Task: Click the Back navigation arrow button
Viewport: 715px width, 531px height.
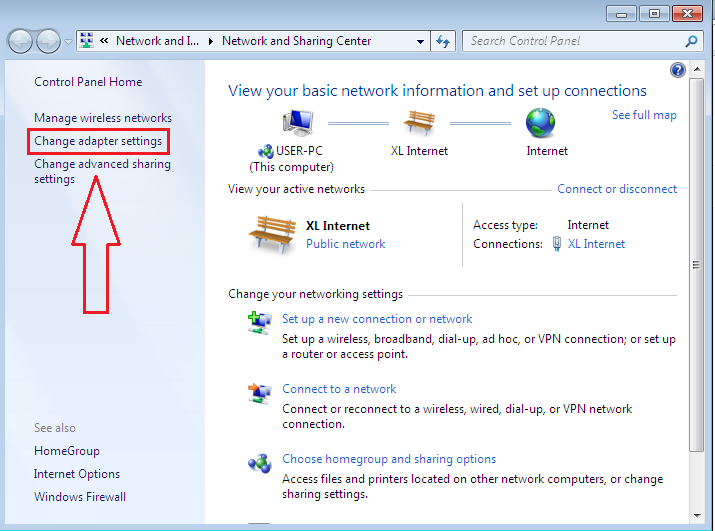Action: click(20, 42)
